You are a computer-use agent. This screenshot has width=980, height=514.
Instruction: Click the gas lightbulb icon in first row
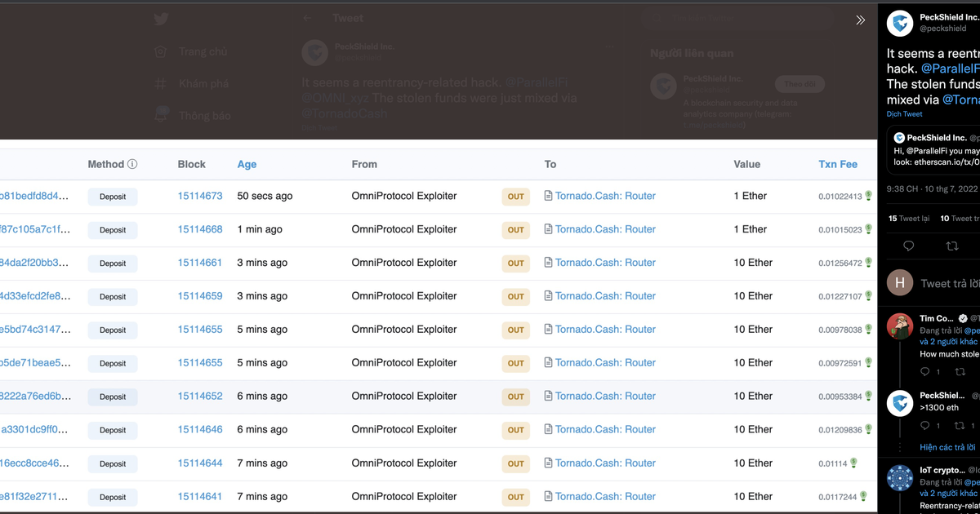(x=869, y=196)
